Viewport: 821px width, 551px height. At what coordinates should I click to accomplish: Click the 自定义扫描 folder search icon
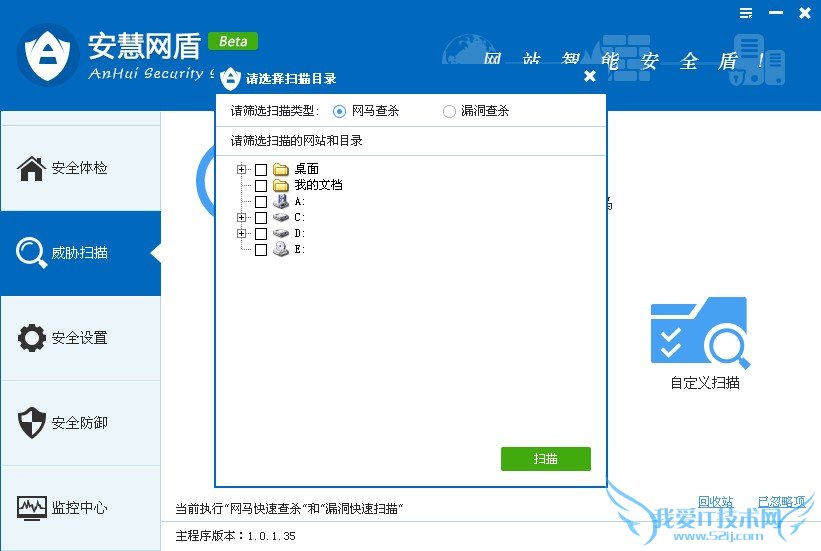(x=700, y=332)
